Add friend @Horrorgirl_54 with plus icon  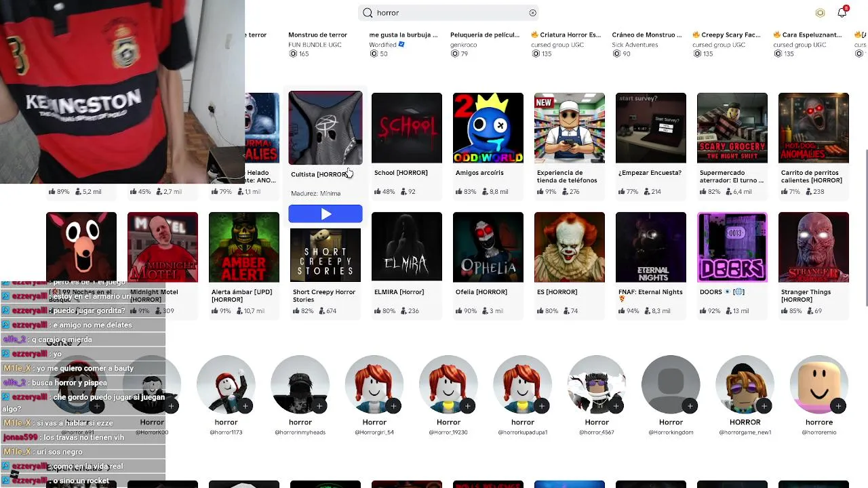click(393, 406)
